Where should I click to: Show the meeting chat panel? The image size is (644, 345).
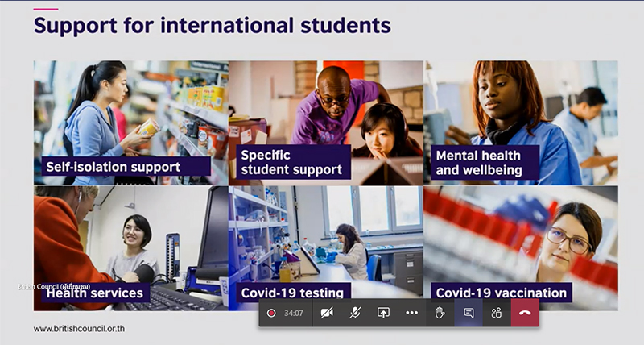pyautogui.click(x=469, y=313)
